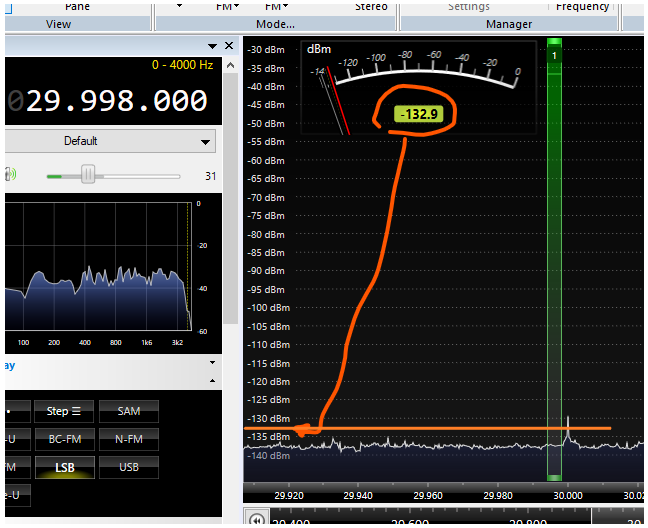Click the S-meter needle dial
The image size is (648, 528).
pos(418,88)
